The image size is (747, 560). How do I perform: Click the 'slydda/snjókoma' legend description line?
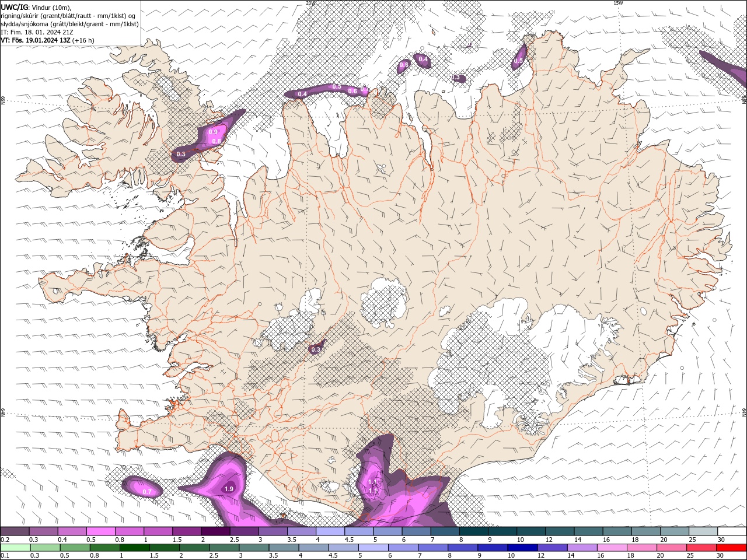[69, 24]
